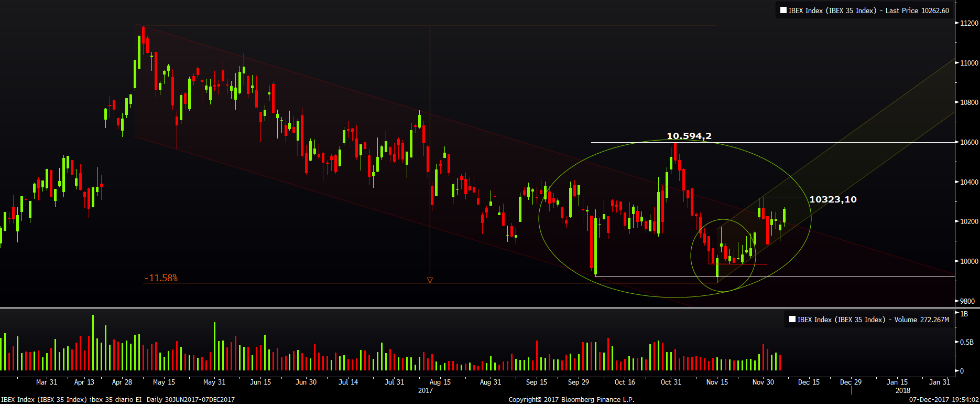Click the Jan 31 date label
The image size is (980, 404).
pos(940,382)
